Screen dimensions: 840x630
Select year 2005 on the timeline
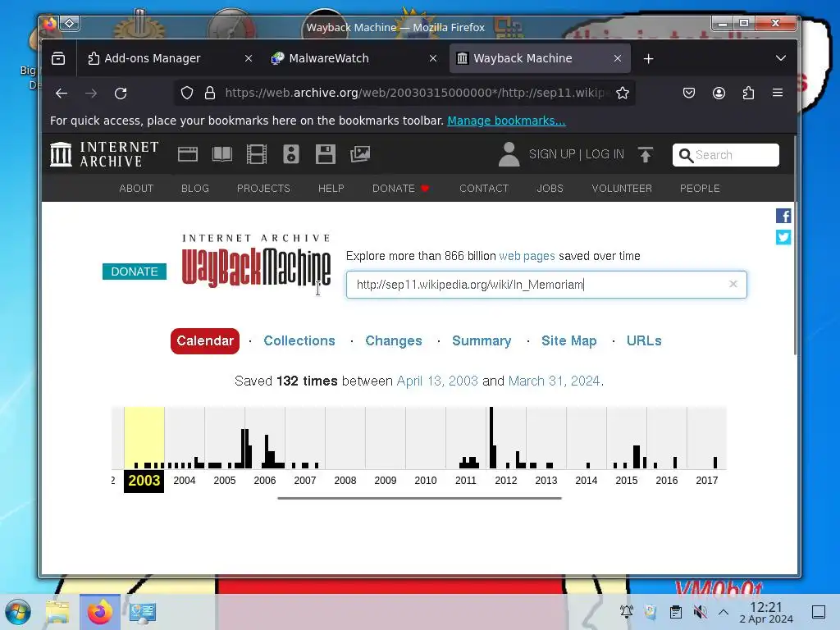click(x=225, y=481)
